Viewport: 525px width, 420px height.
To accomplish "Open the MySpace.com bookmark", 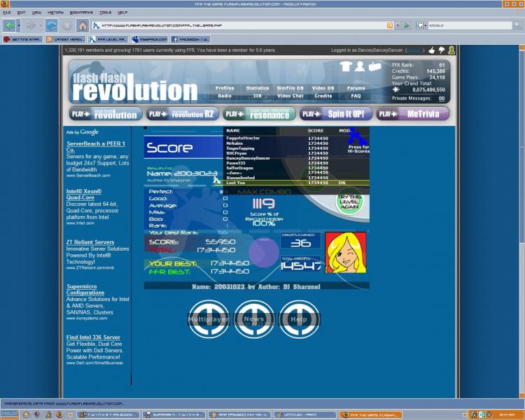I will coord(150,39).
